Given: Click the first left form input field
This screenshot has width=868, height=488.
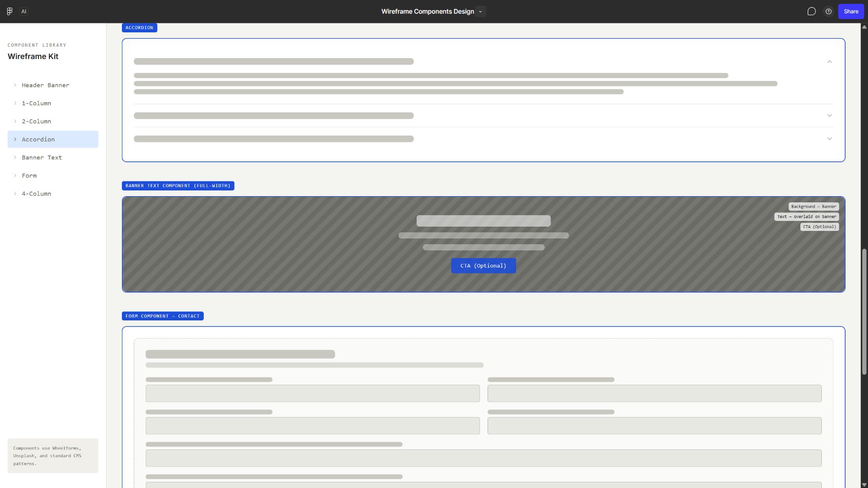Looking at the screenshot, I should [312, 393].
